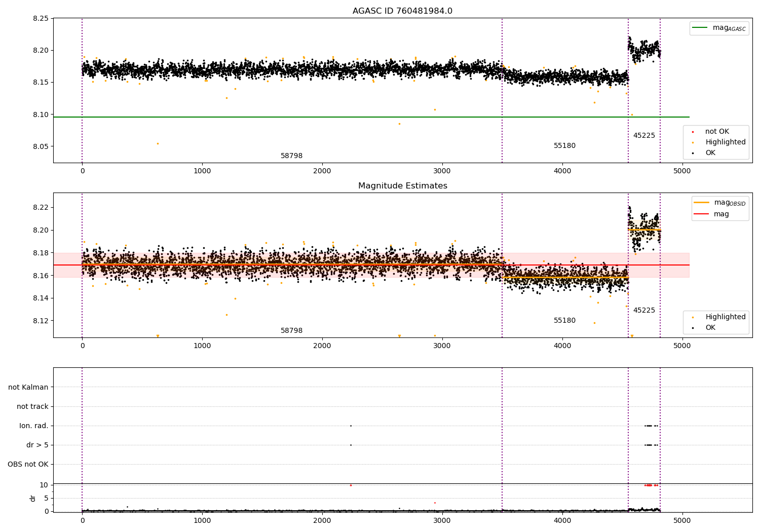Screen dimensions: 760x532
Task: Click the 'Ion. rad.' axis label
Action: point(34,426)
